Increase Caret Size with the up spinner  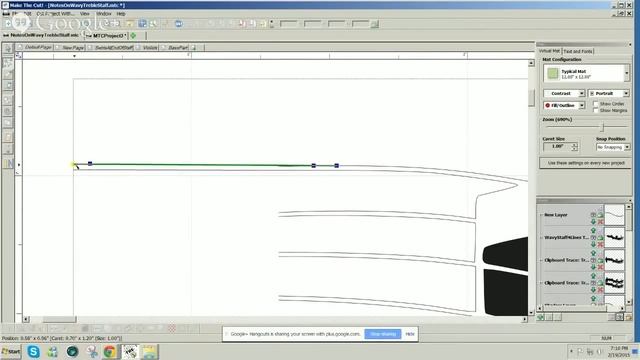(574, 144)
